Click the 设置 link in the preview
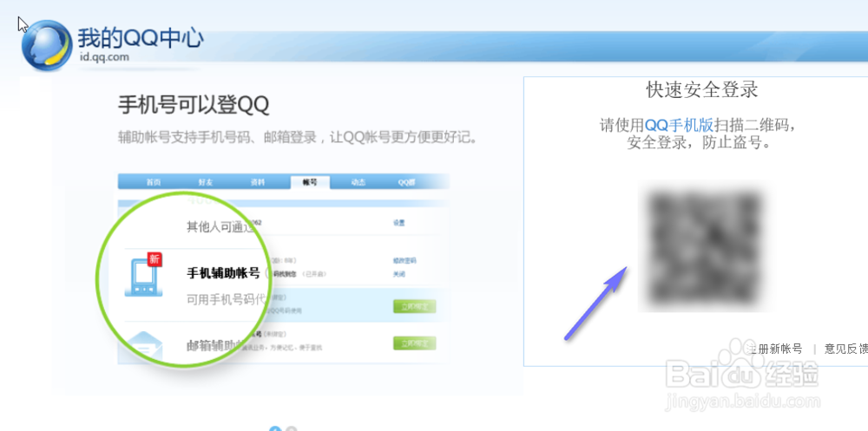 399,222
